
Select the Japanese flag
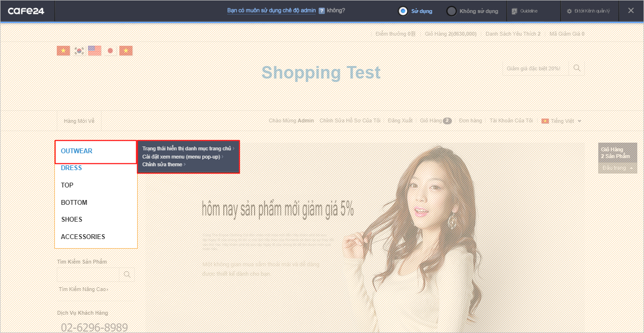(x=110, y=51)
